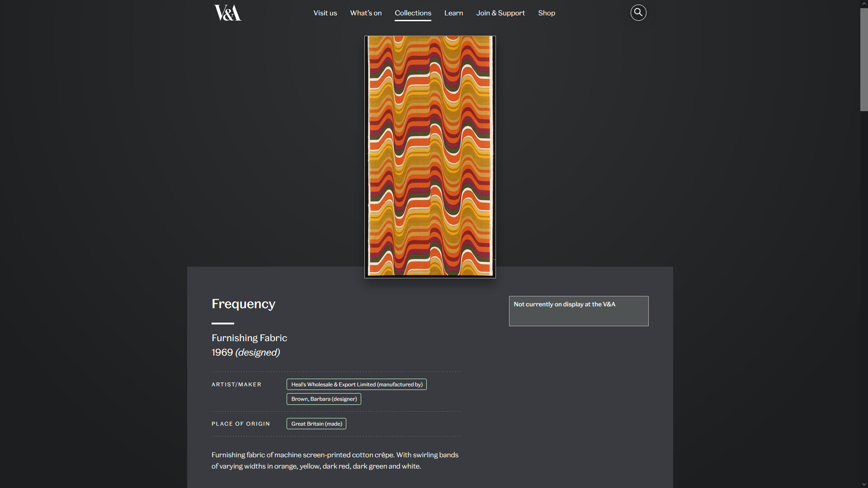Click the 'Not currently on display' notice box
868x488 pixels.
[x=579, y=311]
